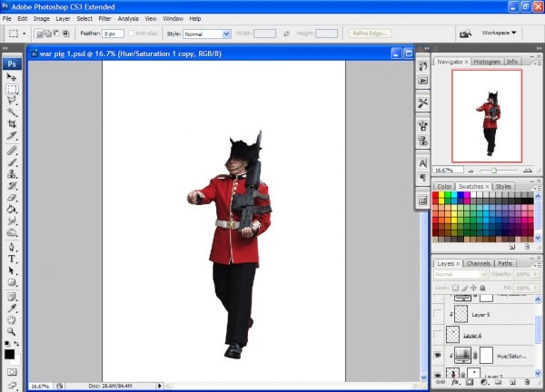545x392 pixels.
Task: Select the Rectangular Marquee tool in toolbox
Action: (12, 89)
